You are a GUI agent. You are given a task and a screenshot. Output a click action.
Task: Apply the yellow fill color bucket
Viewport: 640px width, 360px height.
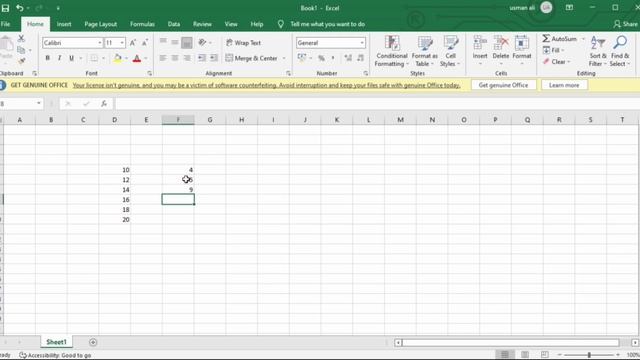(118, 58)
